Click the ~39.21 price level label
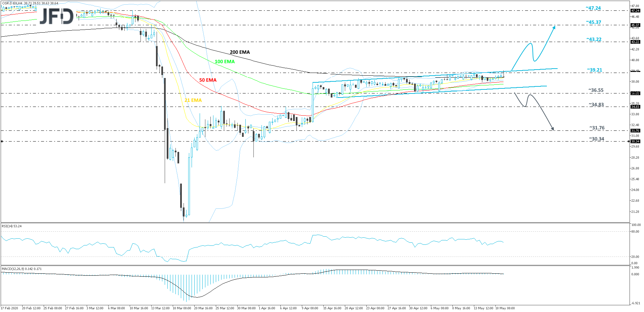 (x=594, y=70)
